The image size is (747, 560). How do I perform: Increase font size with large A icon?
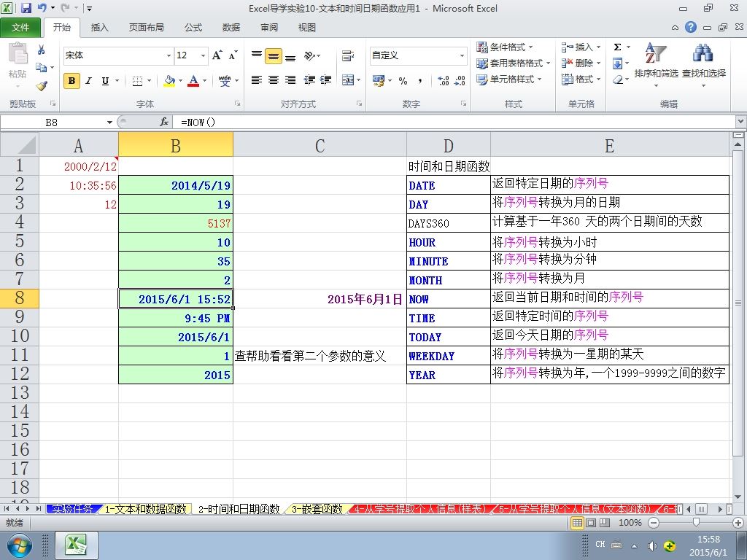[217, 55]
